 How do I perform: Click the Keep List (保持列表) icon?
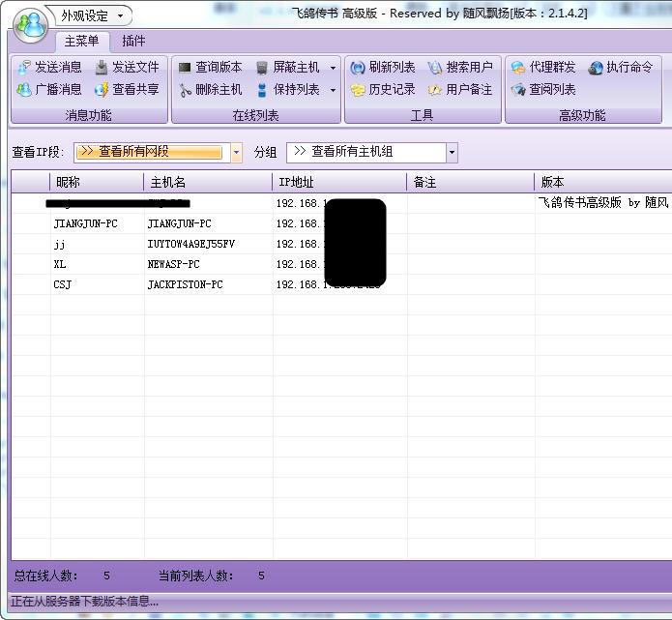262,90
